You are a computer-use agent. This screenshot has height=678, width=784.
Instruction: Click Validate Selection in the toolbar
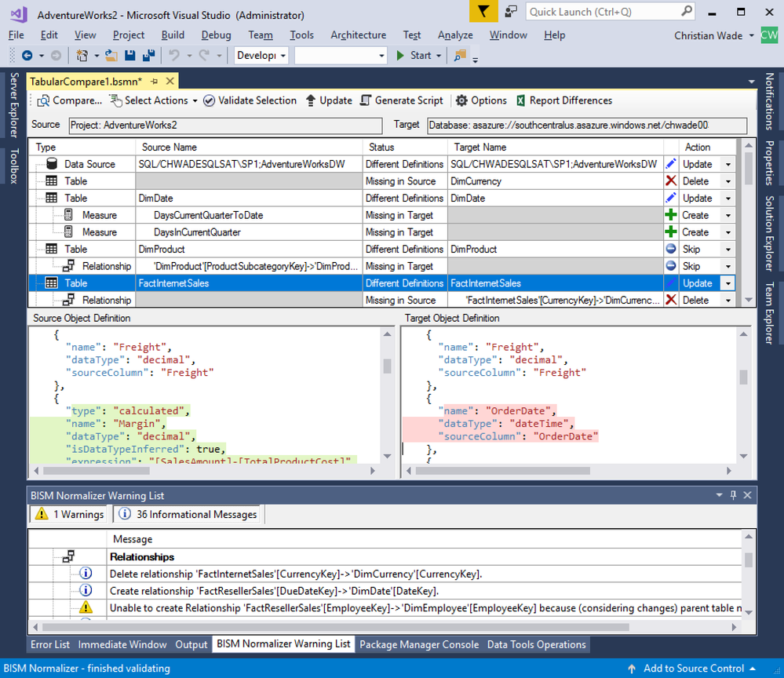pos(250,100)
